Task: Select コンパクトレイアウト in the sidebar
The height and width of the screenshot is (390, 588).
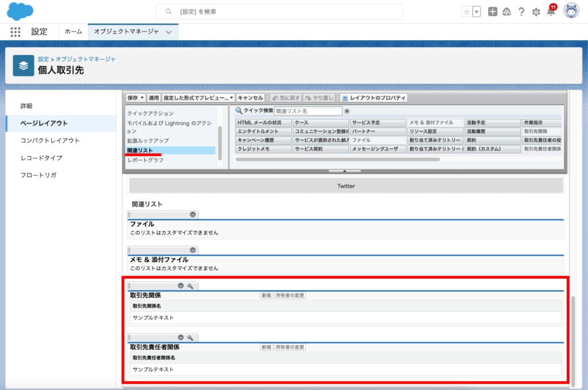Action: [49, 140]
